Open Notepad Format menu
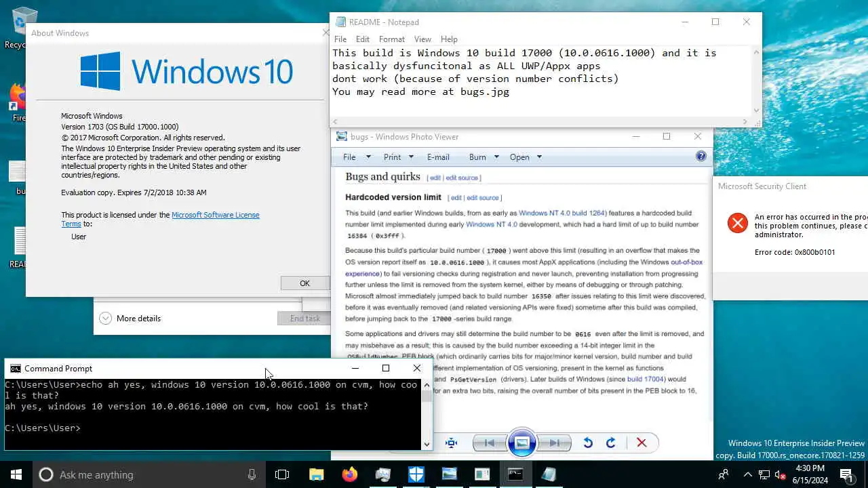Image resolution: width=868 pixels, height=488 pixels. tap(392, 39)
